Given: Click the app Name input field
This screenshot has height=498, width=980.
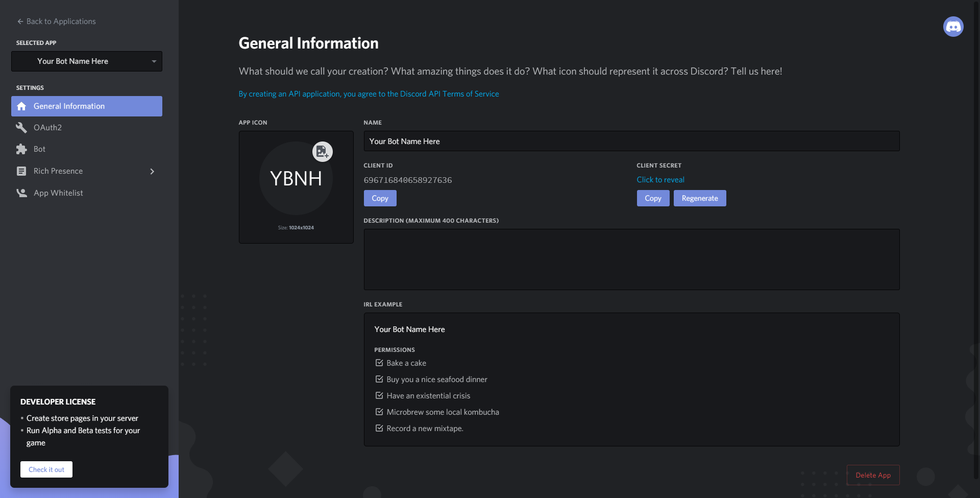Looking at the screenshot, I should point(631,141).
